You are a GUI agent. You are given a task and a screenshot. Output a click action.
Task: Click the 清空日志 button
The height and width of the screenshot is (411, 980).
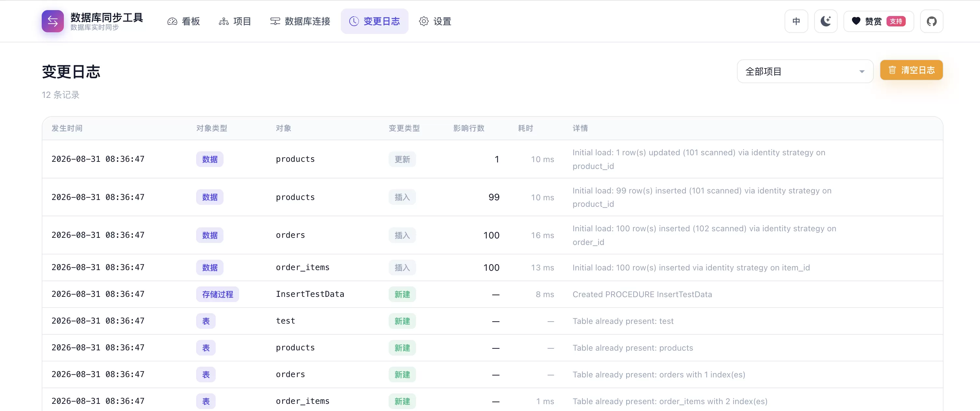(x=911, y=70)
